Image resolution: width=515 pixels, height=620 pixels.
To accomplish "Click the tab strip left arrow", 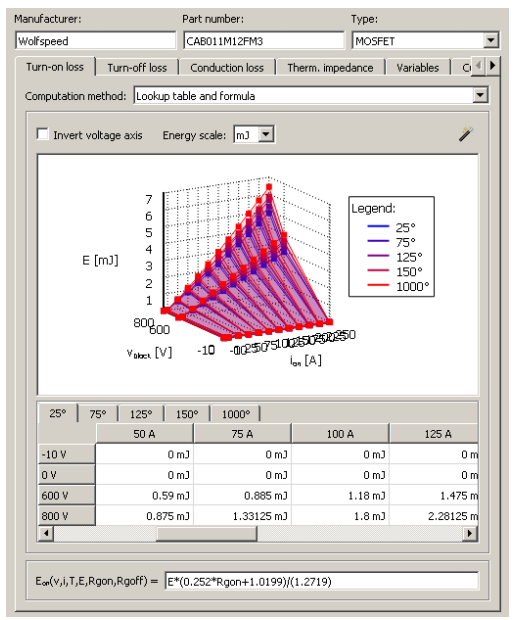I will pos(478,66).
